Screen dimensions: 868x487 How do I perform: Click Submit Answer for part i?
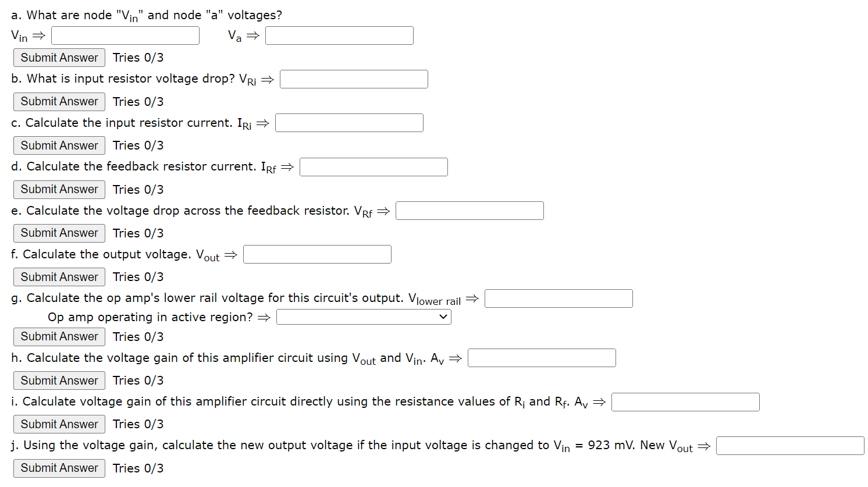point(59,424)
